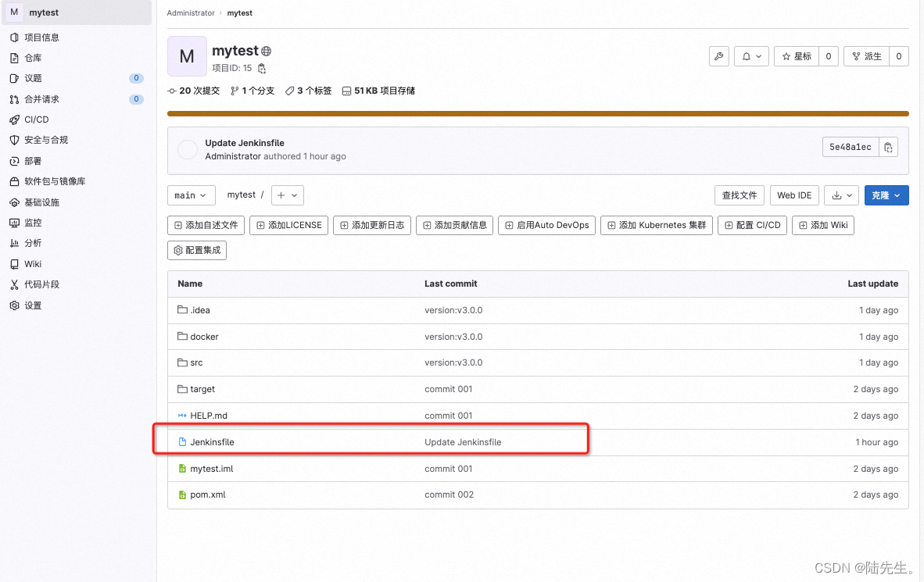The height and width of the screenshot is (582, 924).
Task: Click the fork count 0
Action: coord(899,56)
